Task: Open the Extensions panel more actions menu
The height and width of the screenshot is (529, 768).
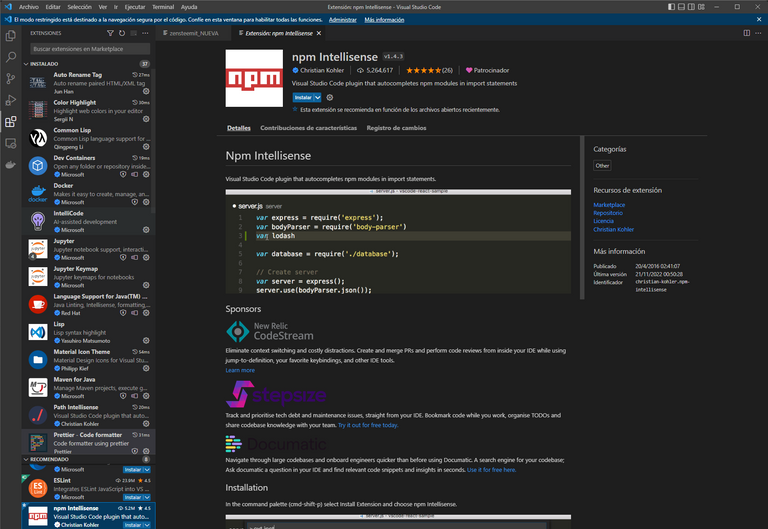Action: [145, 33]
